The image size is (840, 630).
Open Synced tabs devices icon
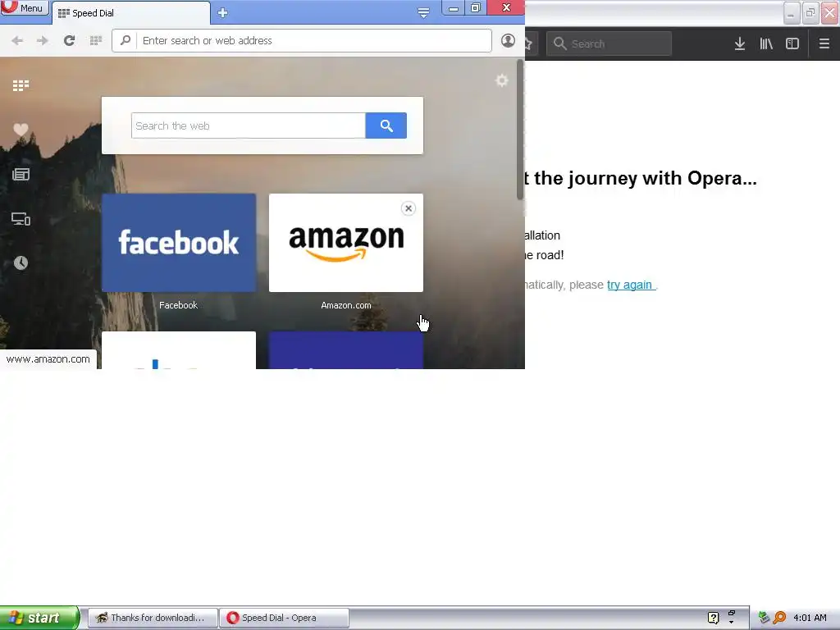(21, 219)
